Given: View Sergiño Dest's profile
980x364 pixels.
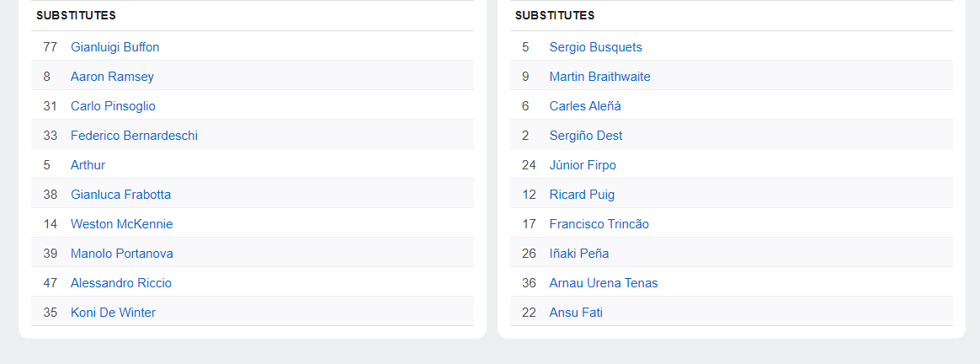Looking at the screenshot, I should click(x=586, y=136).
